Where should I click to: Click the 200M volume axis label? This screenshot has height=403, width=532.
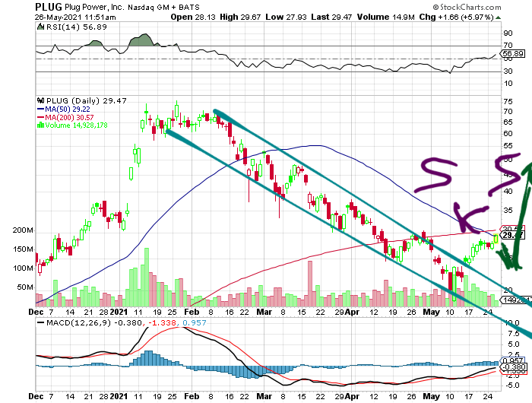(x=23, y=230)
